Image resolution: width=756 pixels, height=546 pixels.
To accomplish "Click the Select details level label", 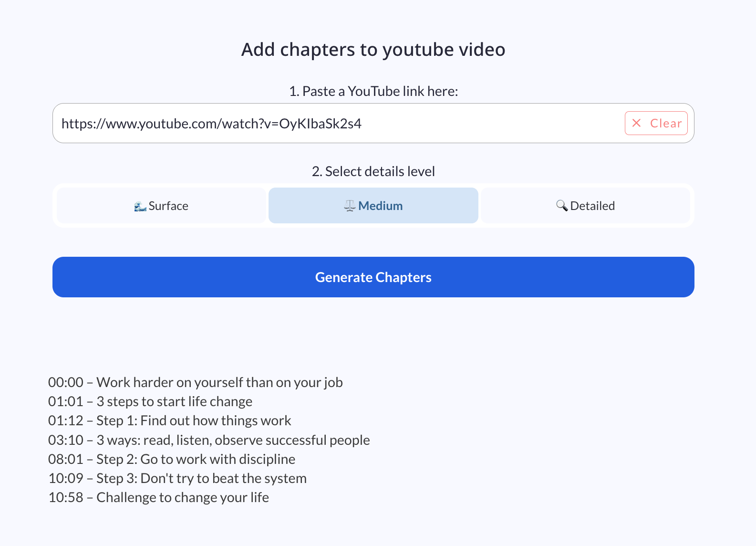I will (373, 171).
